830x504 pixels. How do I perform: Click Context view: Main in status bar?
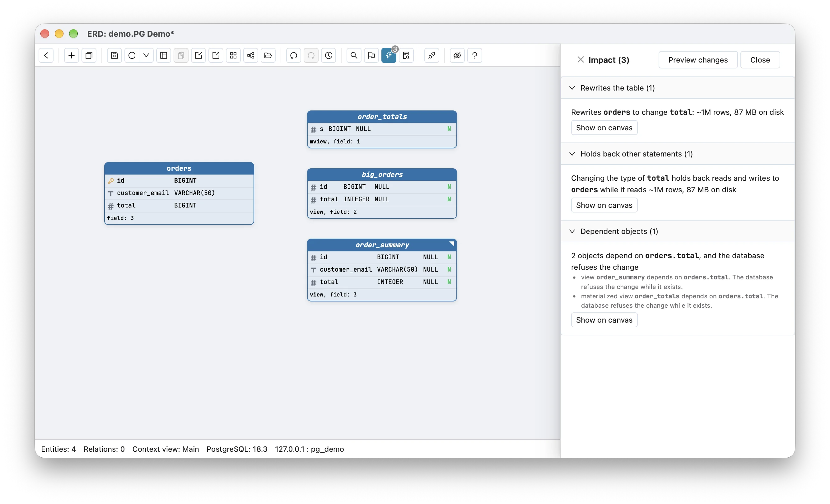pos(166,449)
